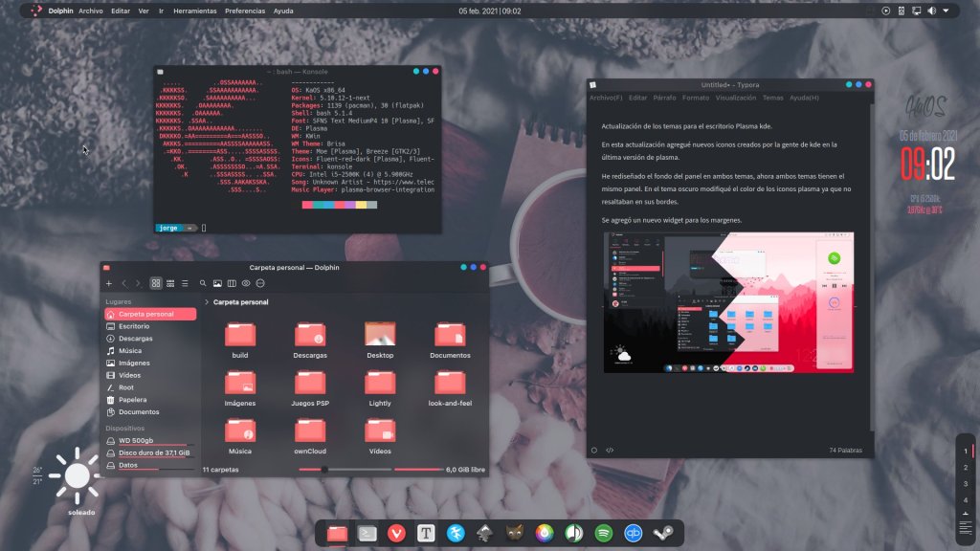Open the Párrafo menu in Typora
This screenshot has width=980, height=551.
[x=664, y=98]
